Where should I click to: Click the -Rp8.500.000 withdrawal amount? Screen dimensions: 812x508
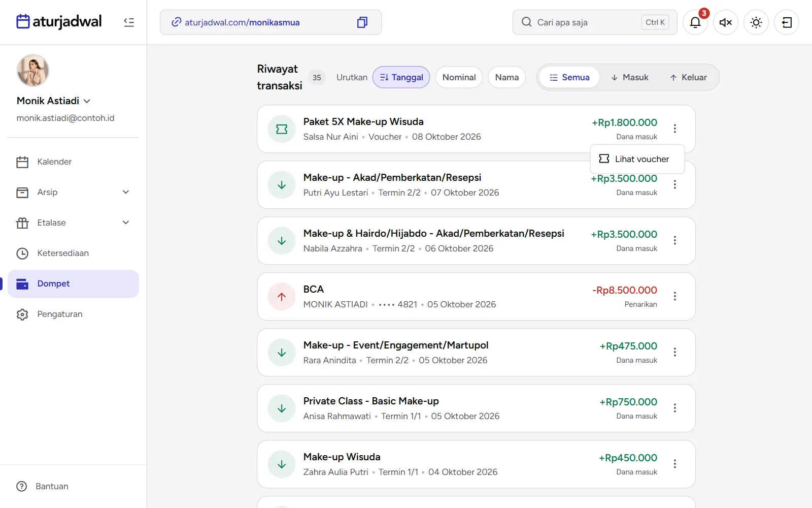pos(624,290)
